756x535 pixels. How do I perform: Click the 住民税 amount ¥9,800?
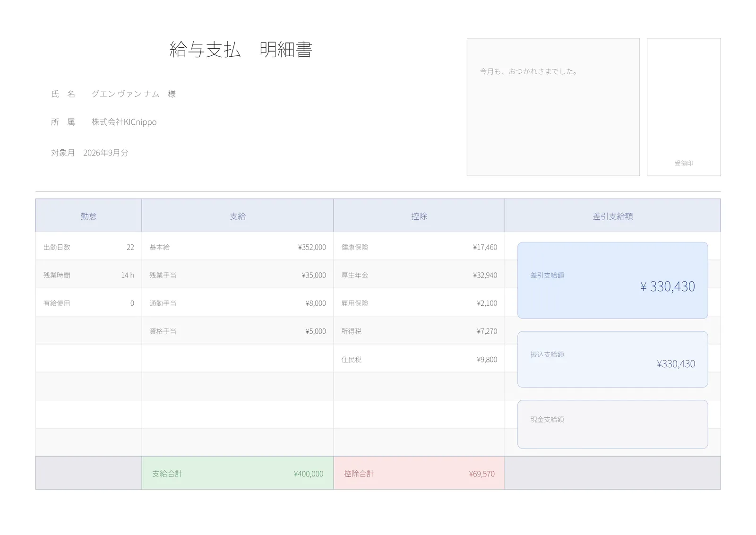[487, 360]
